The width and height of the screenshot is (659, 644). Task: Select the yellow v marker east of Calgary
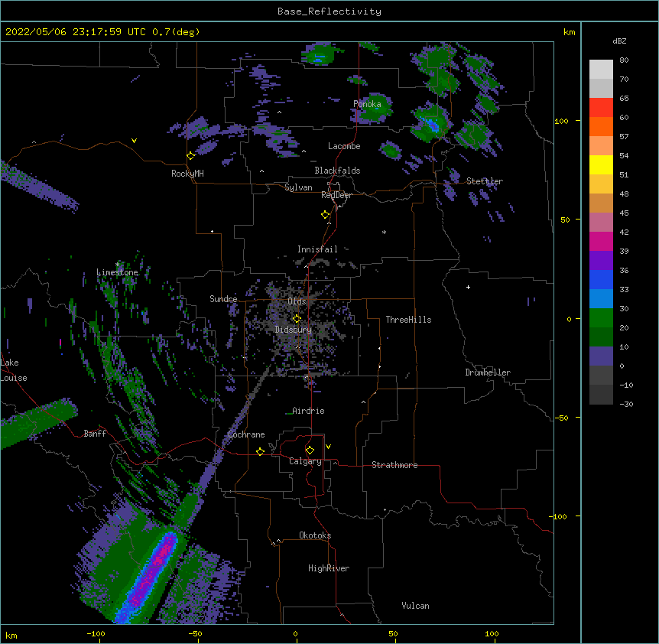[x=328, y=447]
